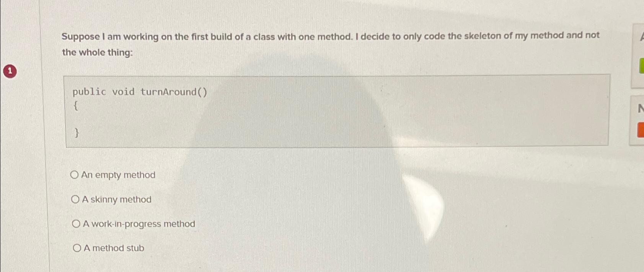The image size is (644, 272).
Task: Pick the "A method stub" answer
Action: point(76,248)
